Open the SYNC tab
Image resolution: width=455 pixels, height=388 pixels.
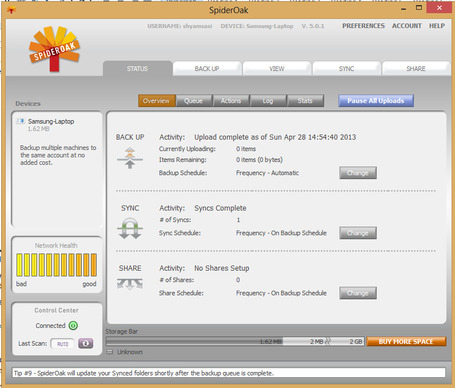[346, 69]
